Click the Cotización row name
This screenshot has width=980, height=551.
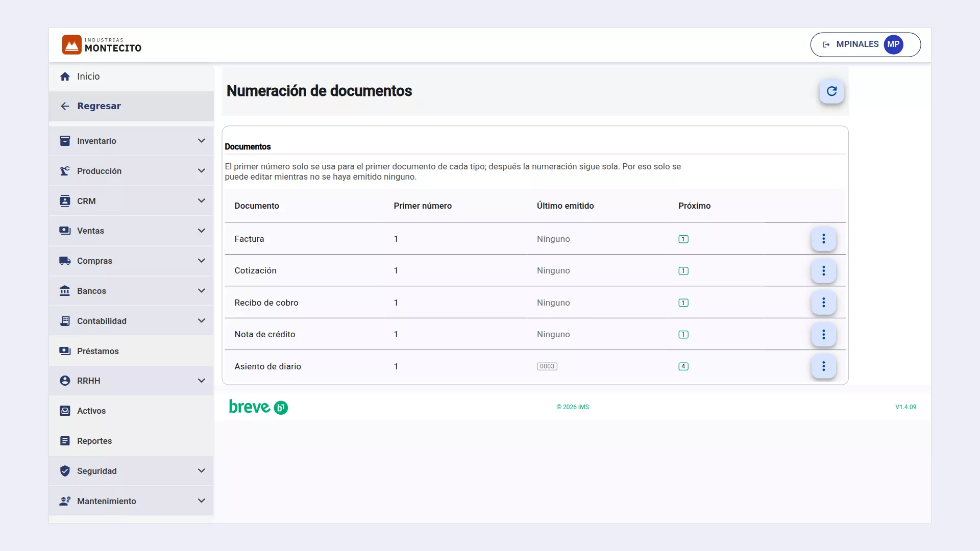(x=255, y=271)
